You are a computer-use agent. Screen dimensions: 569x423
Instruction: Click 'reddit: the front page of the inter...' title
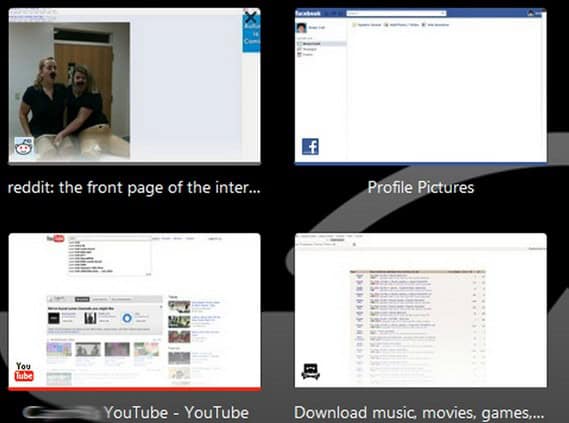click(x=134, y=188)
